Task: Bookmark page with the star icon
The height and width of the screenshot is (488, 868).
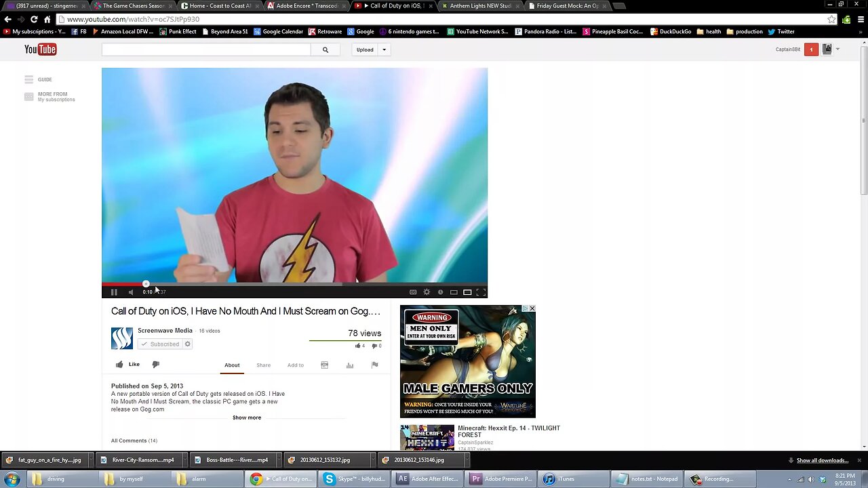Action: tap(831, 19)
